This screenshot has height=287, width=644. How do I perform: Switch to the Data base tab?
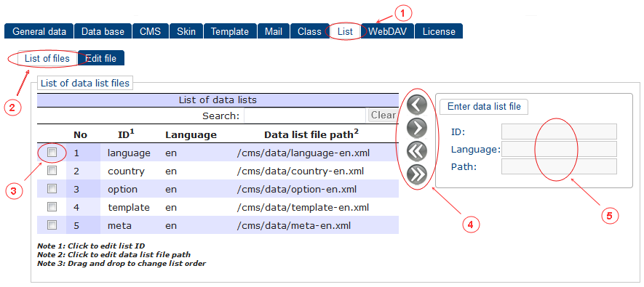coord(103,31)
